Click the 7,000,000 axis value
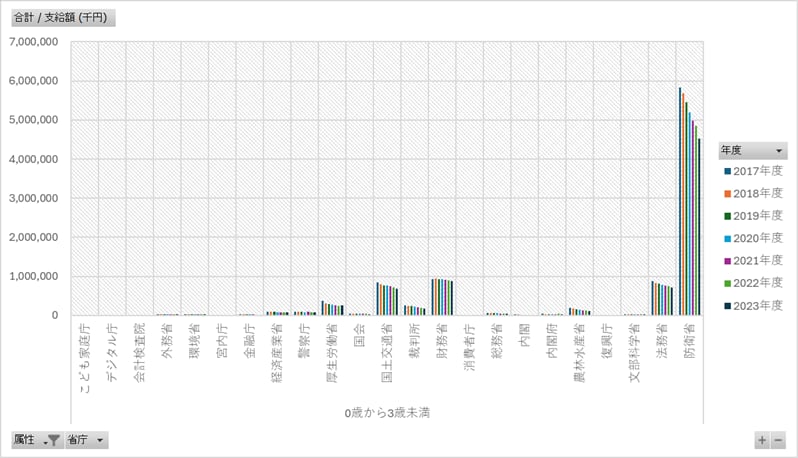The height and width of the screenshot is (458, 798). 33,42
